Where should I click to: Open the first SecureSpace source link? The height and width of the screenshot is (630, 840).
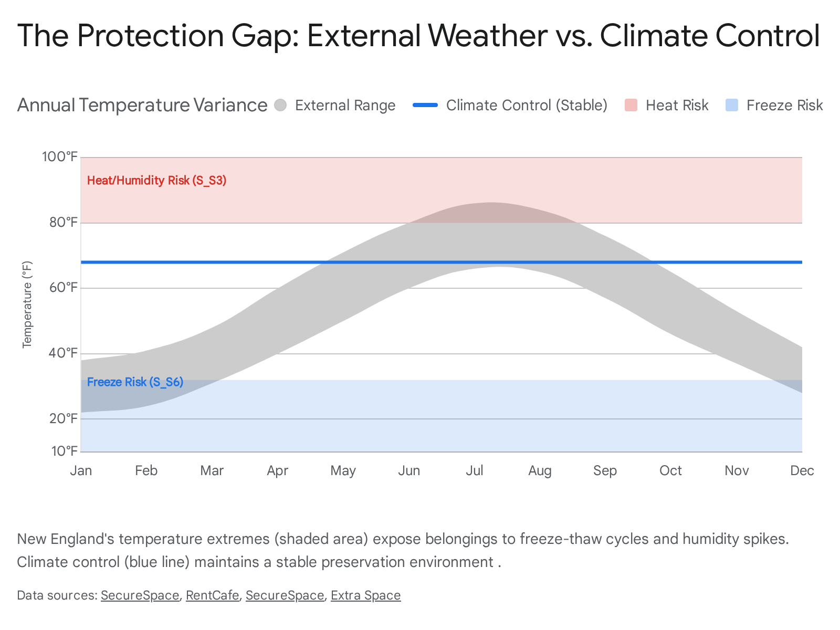point(140,595)
